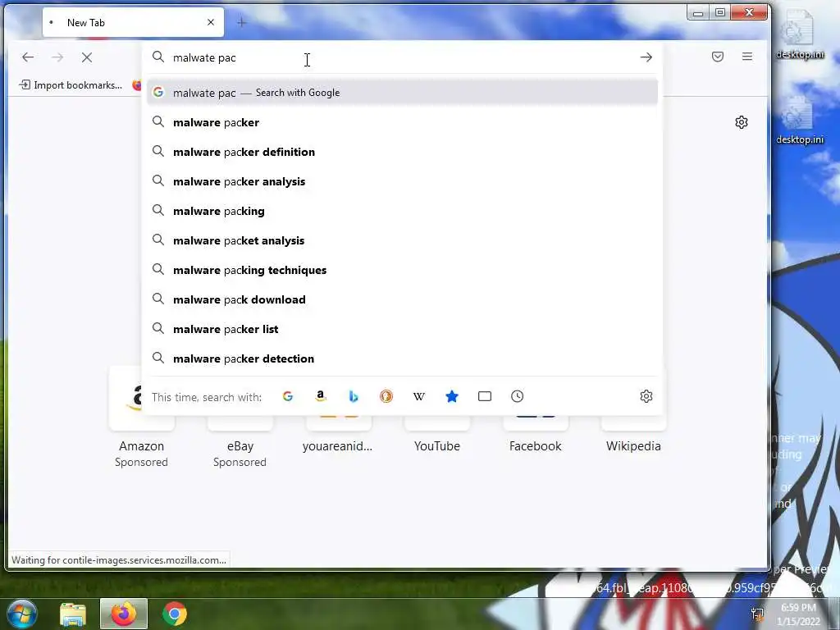Close the New Tab tab
The height and width of the screenshot is (630, 840).
[x=211, y=22]
